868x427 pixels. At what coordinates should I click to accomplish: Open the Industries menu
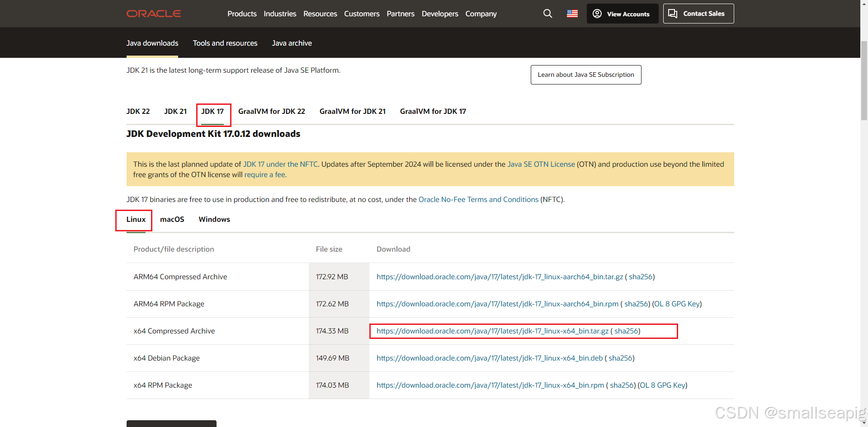280,14
